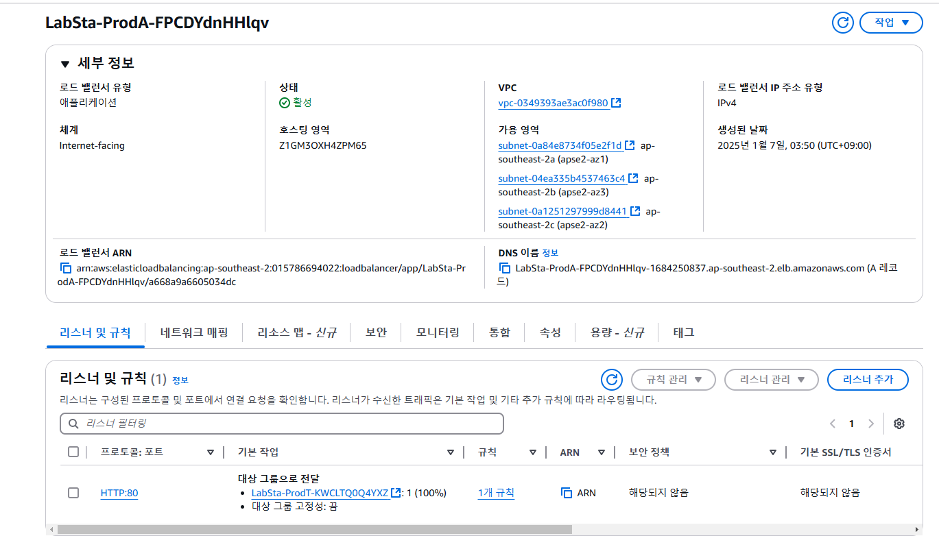Open the 리소스 맵 - 신규 tab

[x=297, y=332]
